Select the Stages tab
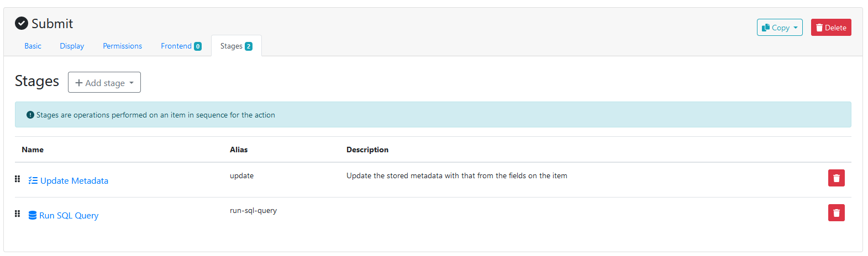Viewport: 868px width, 256px height. tap(236, 46)
